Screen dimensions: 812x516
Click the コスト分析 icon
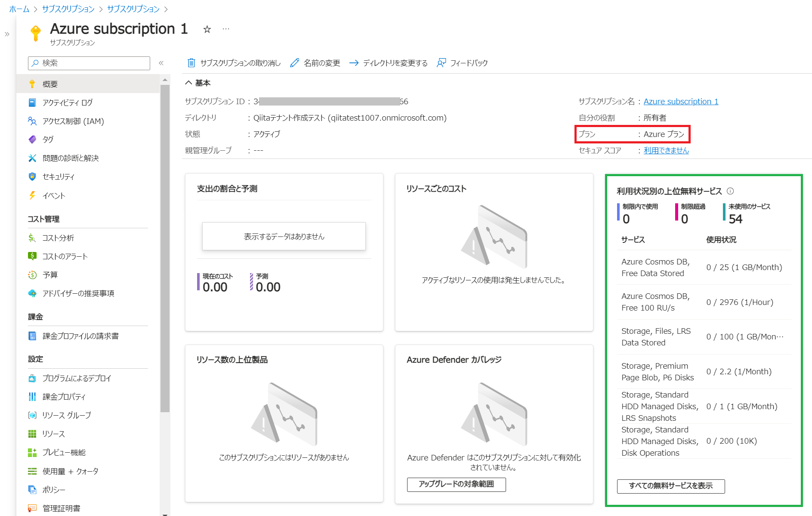[32, 238]
